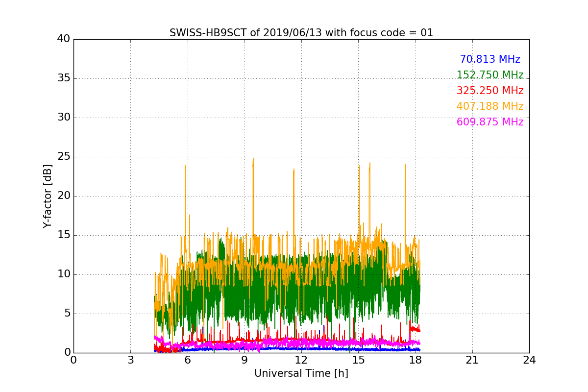The height and width of the screenshot is (392, 588).
Task: Click the y-axis tick label 25
Action: (64, 157)
